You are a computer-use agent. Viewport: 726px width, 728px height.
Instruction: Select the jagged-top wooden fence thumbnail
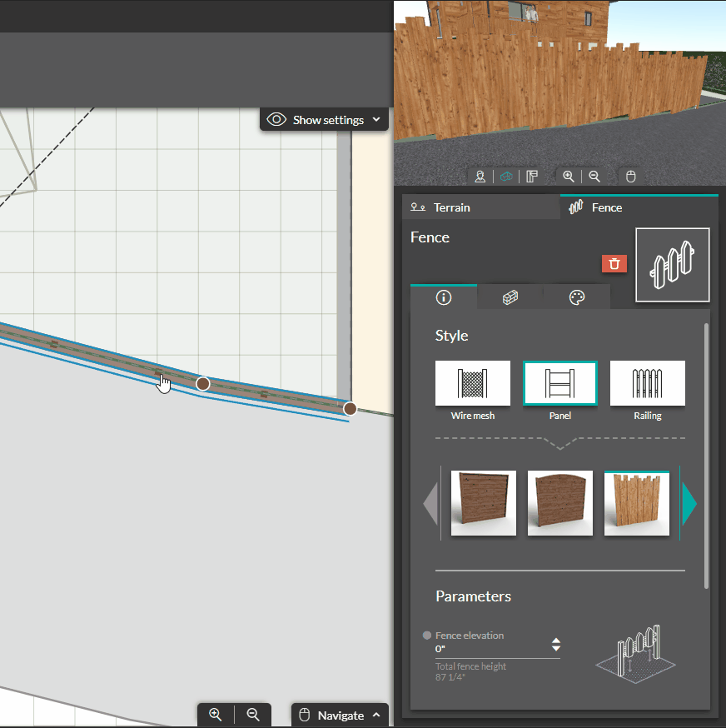(636, 503)
